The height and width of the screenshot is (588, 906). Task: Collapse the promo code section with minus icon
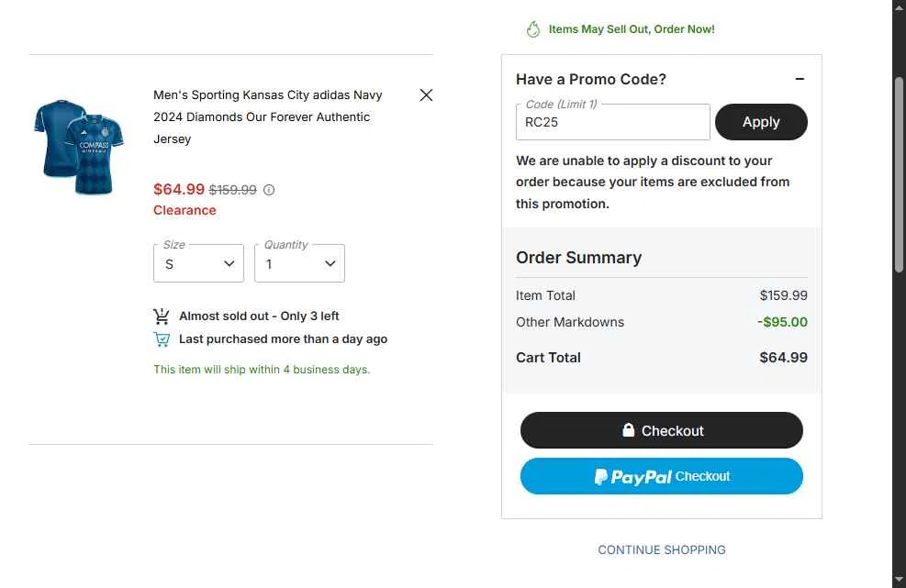click(x=800, y=79)
